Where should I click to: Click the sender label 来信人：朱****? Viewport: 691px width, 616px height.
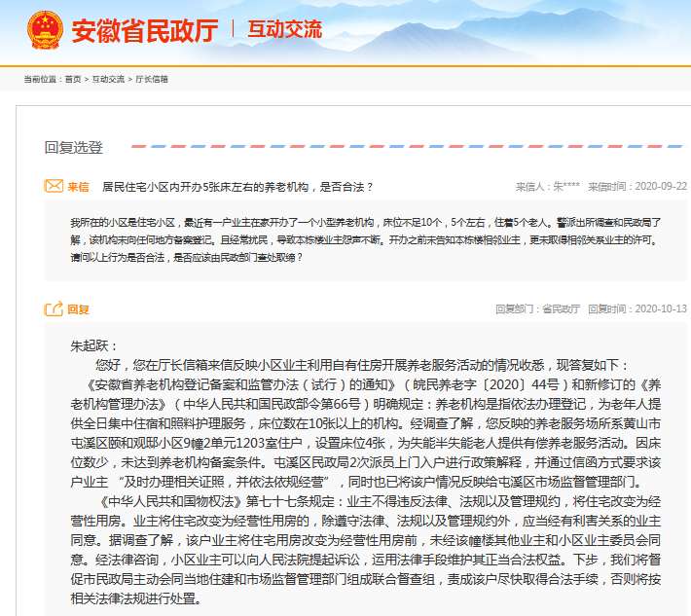pos(548,187)
